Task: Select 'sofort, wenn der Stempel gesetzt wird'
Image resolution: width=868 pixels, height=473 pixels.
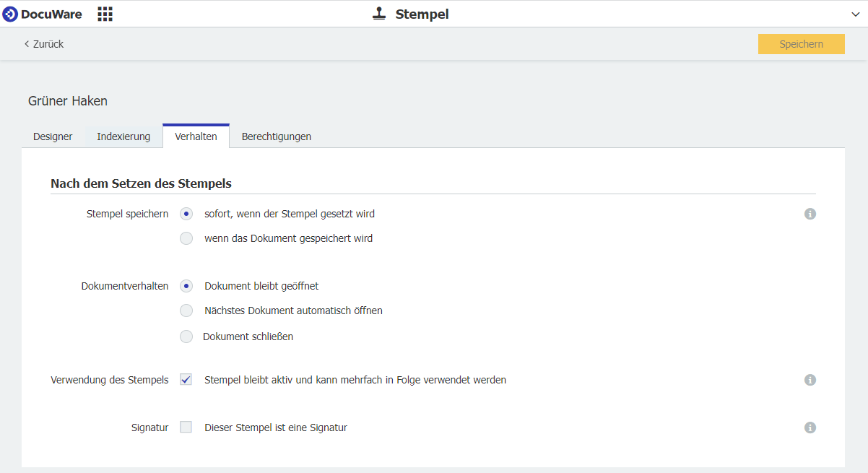Action: click(x=186, y=214)
